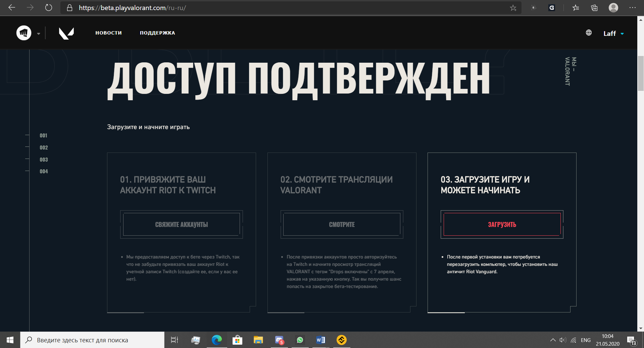Open Microsoft Store from taskbar
This screenshot has width=644, height=348.
[x=237, y=340]
